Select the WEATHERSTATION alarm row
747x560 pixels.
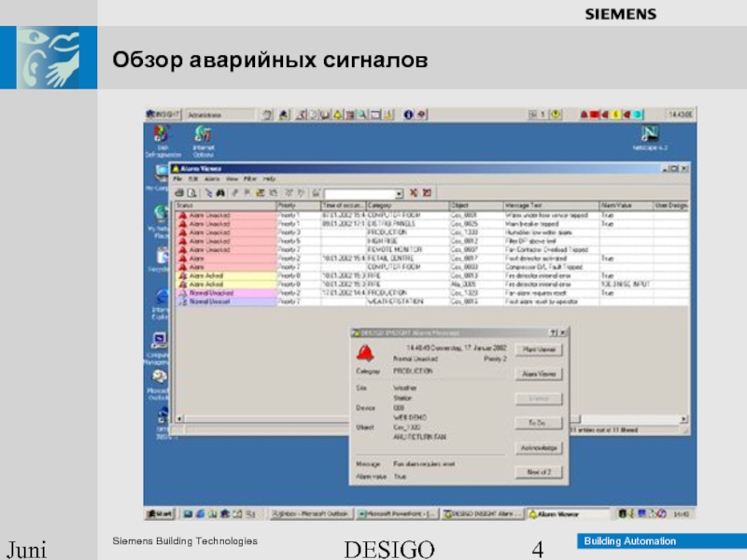coord(431,301)
